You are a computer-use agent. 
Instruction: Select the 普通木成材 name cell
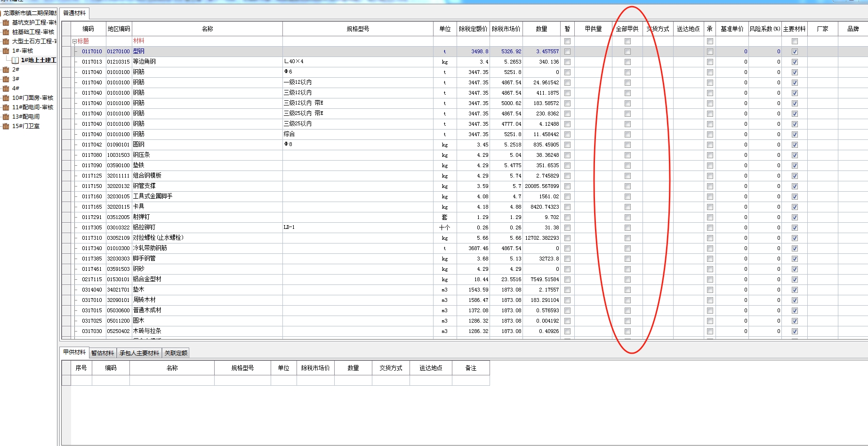tap(207, 311)
